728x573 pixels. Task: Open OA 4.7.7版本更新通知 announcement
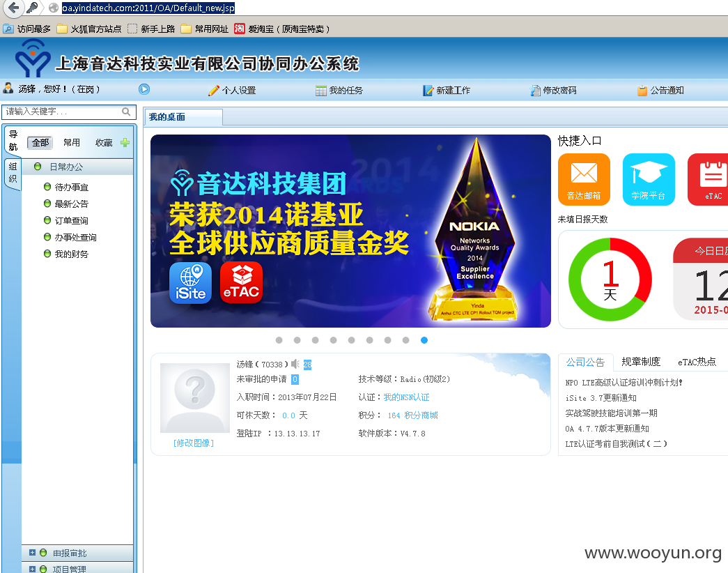(607, 429)
